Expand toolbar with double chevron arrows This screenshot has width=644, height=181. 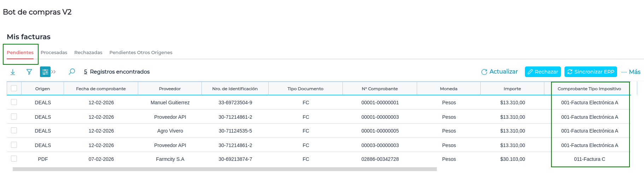click(x=54, y=72)
